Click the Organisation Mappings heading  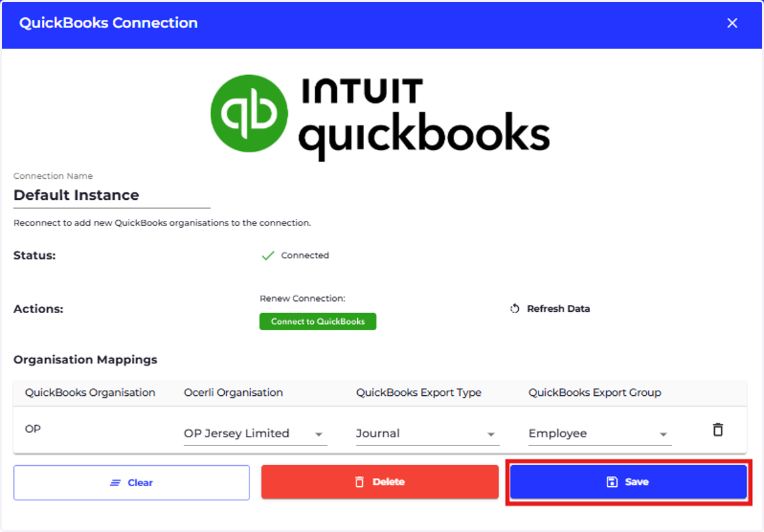[85, 360]
